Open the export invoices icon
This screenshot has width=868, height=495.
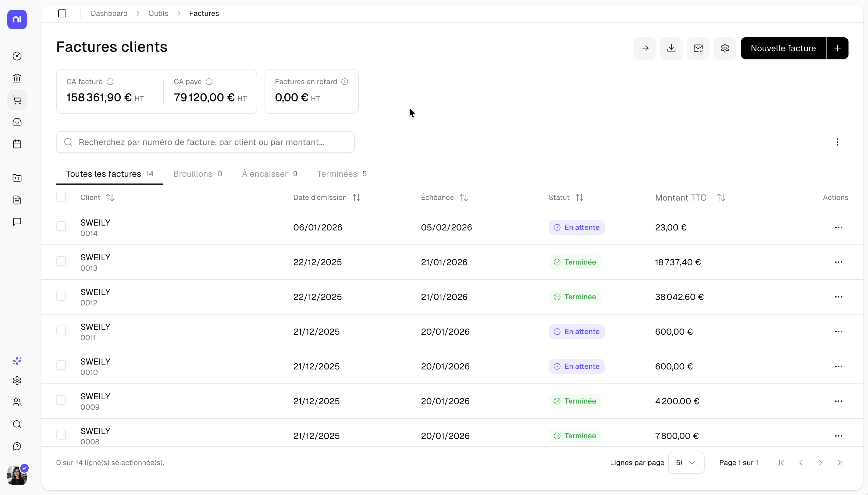click(x=644, y=48)
